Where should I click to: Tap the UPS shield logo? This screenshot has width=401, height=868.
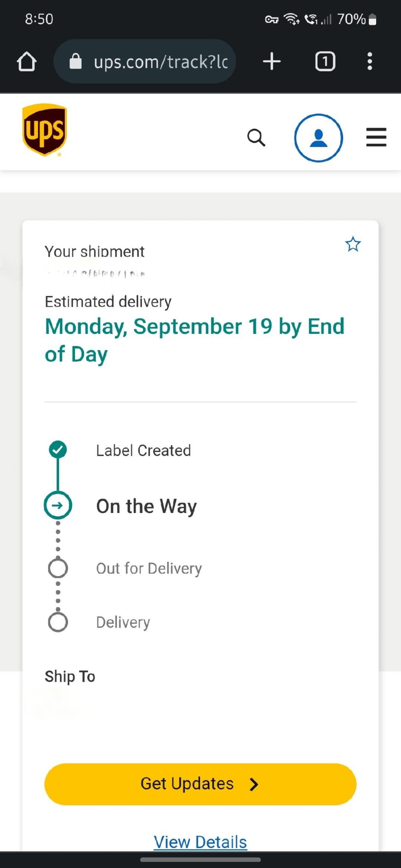[45, 129]
